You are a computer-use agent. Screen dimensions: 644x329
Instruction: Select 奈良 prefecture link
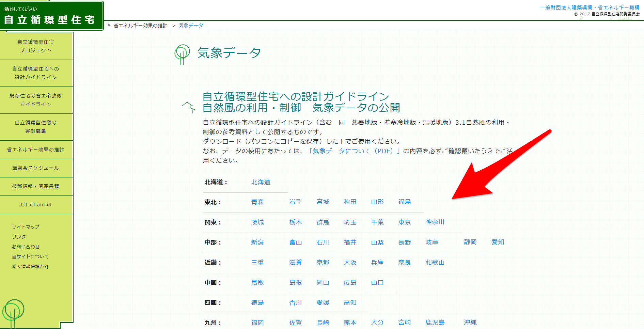(x=405, y=262)
